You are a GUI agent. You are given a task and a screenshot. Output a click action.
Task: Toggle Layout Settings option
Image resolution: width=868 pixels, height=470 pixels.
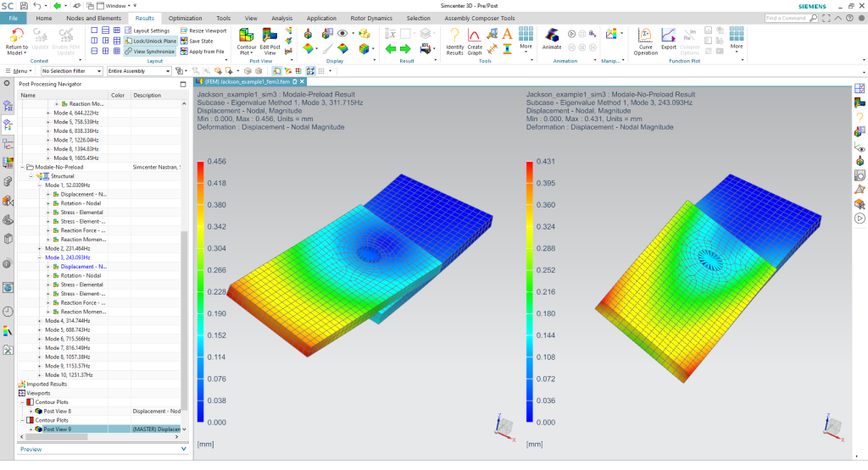click(x=147, y=31)
